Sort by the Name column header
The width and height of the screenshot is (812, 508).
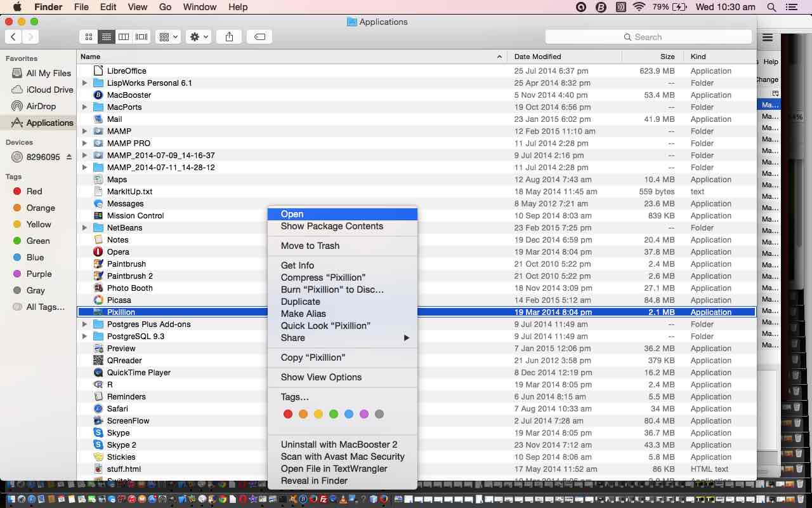[292, 57]
